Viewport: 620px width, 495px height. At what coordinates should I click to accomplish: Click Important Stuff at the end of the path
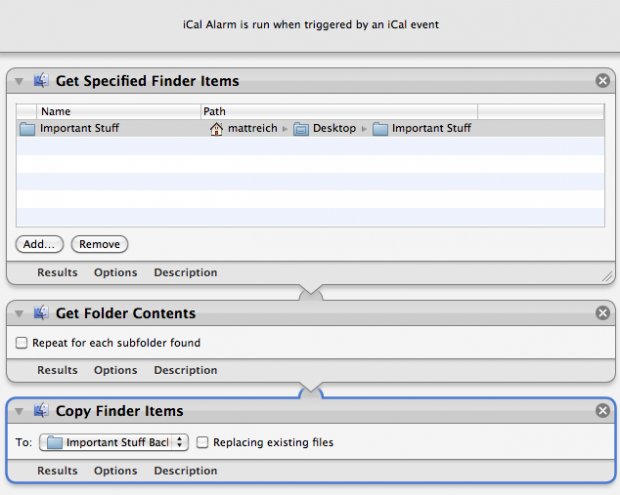431,128
